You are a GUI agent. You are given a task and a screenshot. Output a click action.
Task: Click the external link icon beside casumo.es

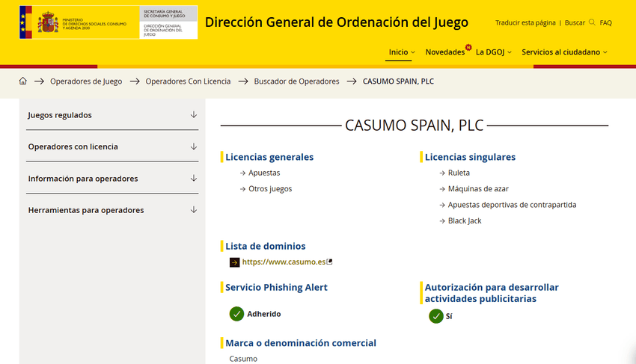pyautogui.click(x=330, y=262)
